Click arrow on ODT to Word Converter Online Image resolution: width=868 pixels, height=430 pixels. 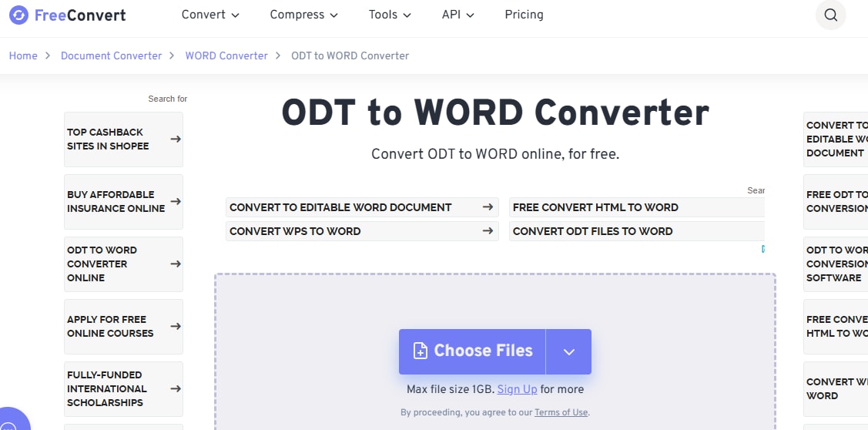tap(176, 264)
